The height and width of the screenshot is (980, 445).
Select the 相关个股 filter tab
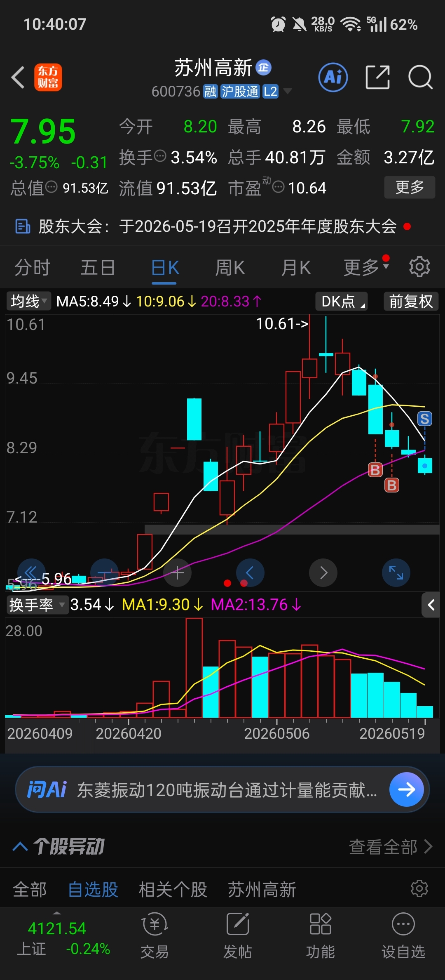[x=173, y=889]
